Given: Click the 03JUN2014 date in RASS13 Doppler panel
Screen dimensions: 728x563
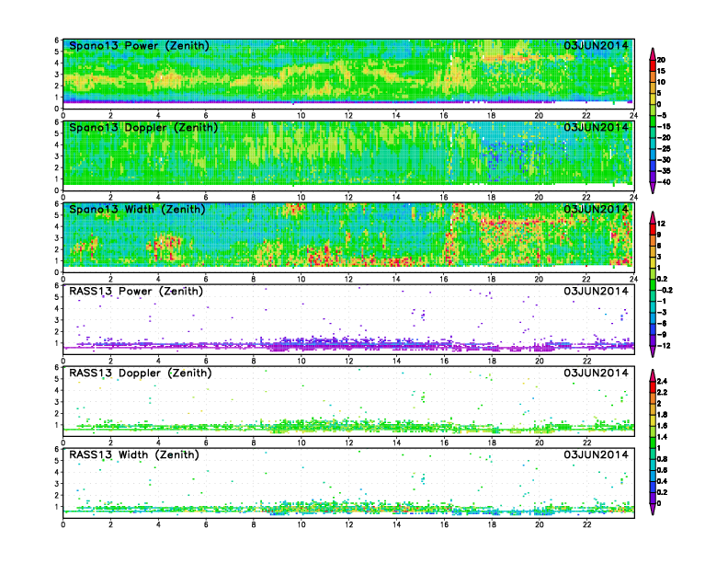Looking at the screenshot, I should coord(597,373).
